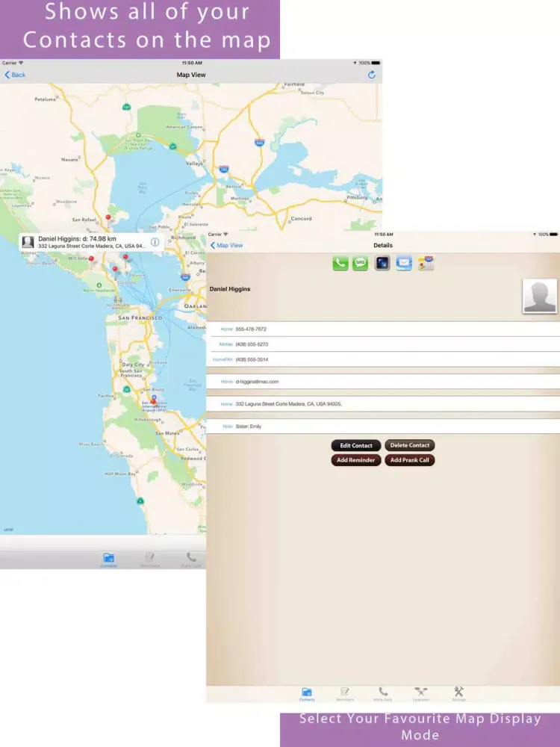Tap the Legal link at map bottom

coord(8,530)
